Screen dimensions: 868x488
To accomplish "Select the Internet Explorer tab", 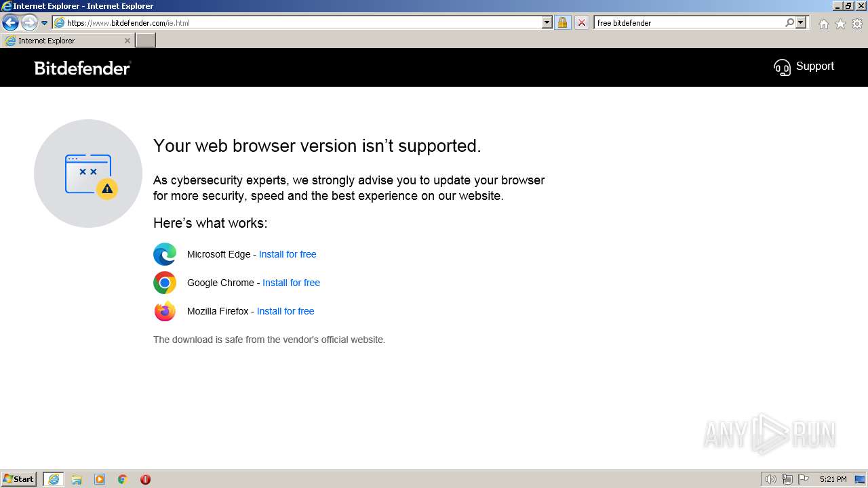I will coord(66,41).
